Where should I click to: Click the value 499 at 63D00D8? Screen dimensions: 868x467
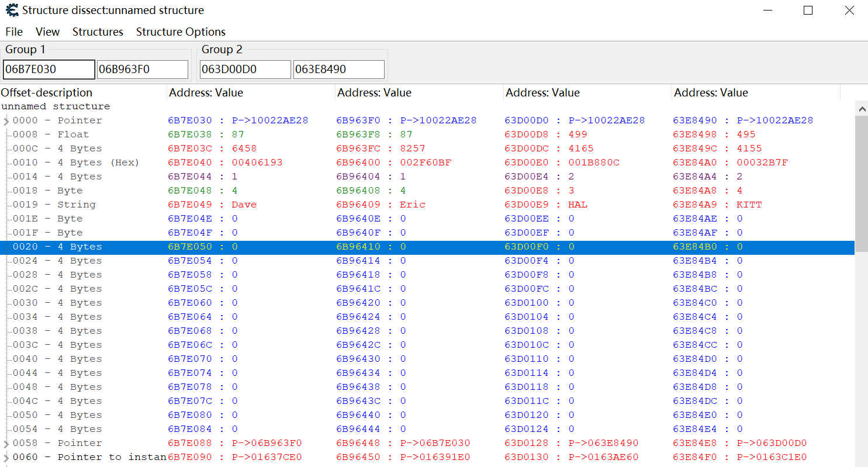coord(578,134)
